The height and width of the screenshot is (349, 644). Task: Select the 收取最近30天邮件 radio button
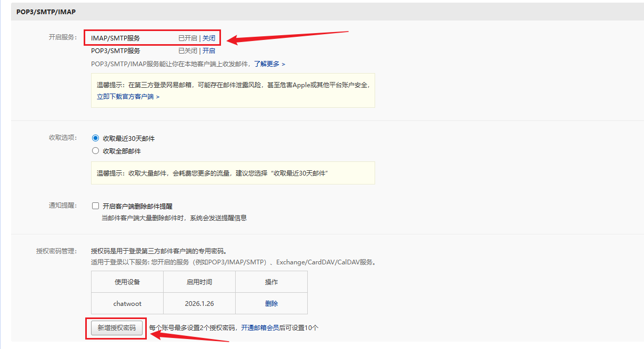coord(95,138)
